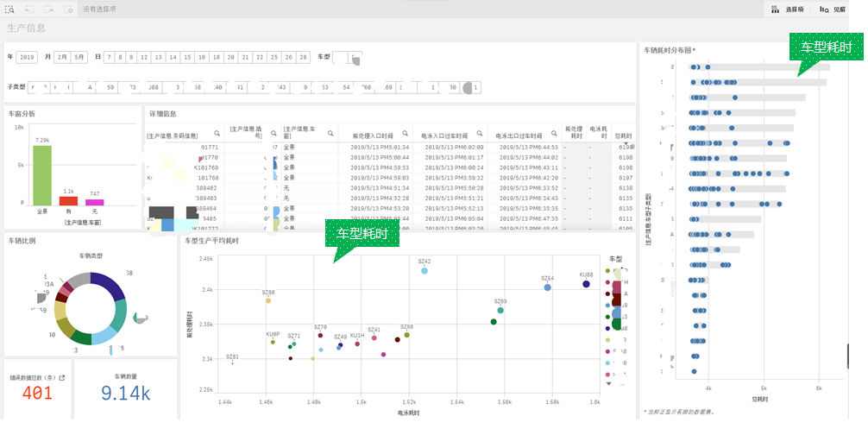868x435 pixels.
Task: Step back one selection
Action: pos(29,9)
